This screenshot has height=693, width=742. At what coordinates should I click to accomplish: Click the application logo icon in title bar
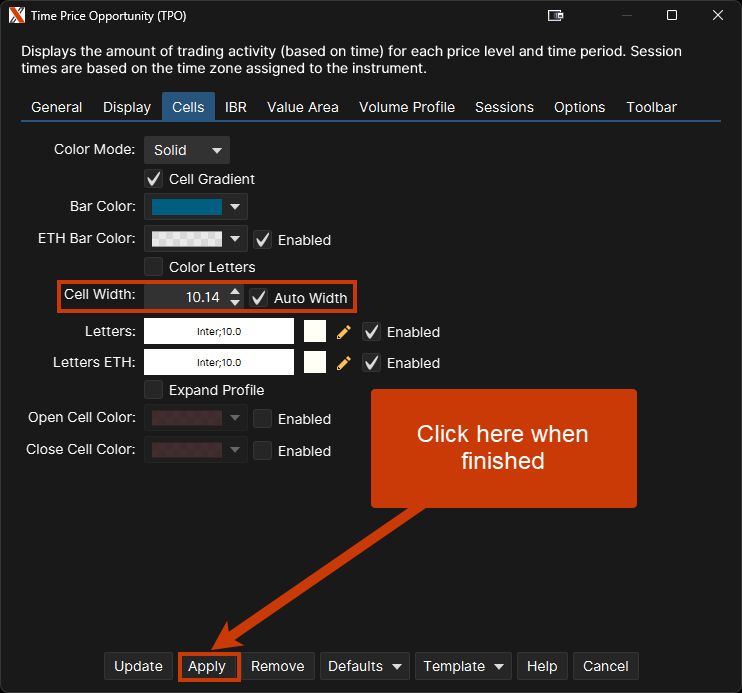coord(17,16)
